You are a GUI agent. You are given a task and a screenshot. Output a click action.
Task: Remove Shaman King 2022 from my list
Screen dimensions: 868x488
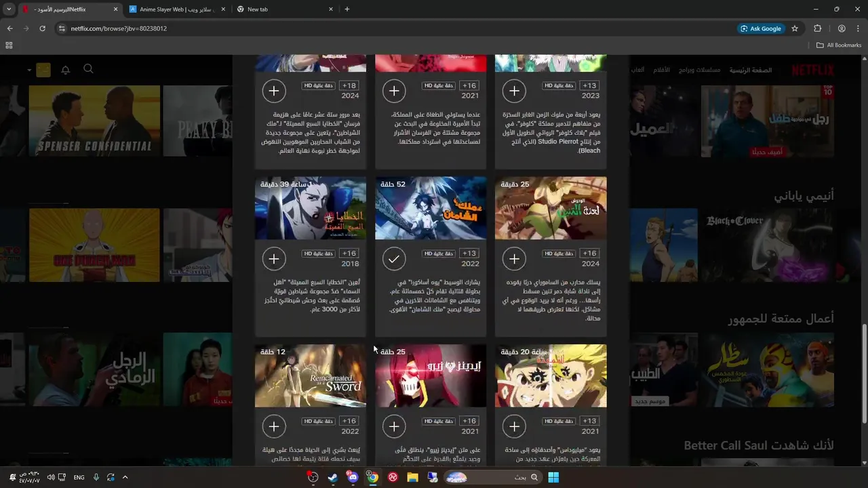click(x=394, y=258)
